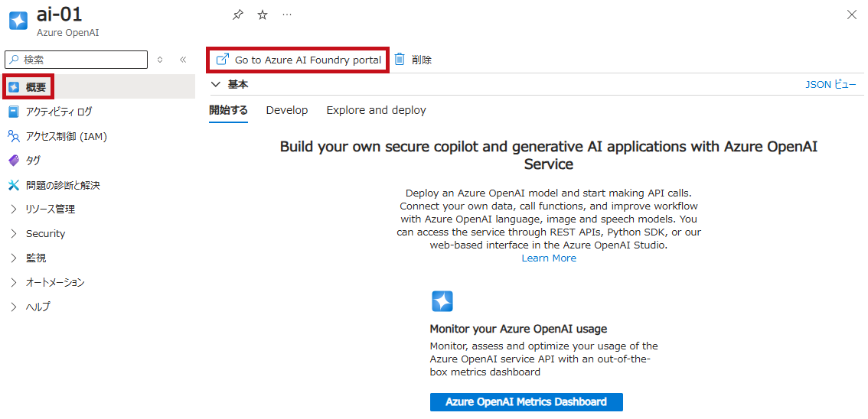The image size is (868, 419).
Task: Click the search magnifier icon in the sidebar
Action: (x=15, y=59)
